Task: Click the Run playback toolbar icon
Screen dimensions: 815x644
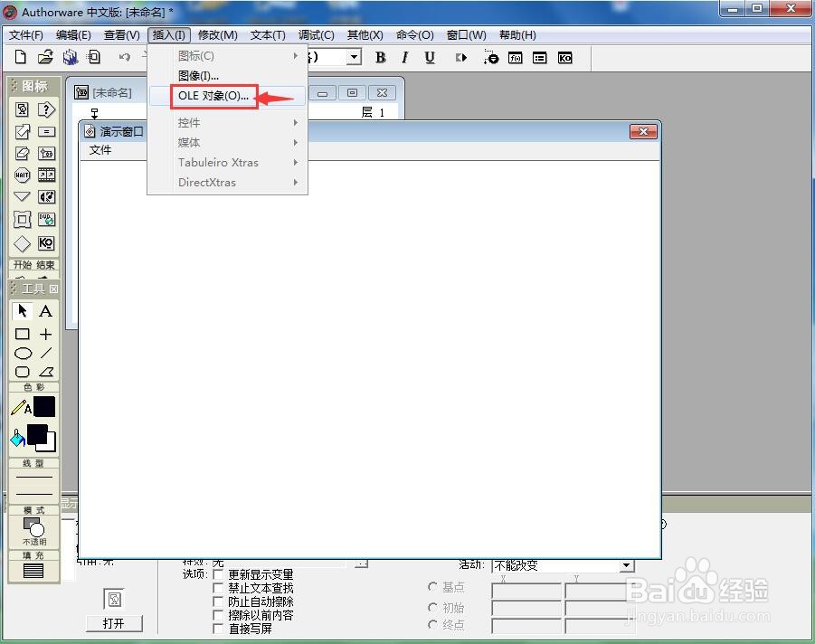Action: (460, 58)
